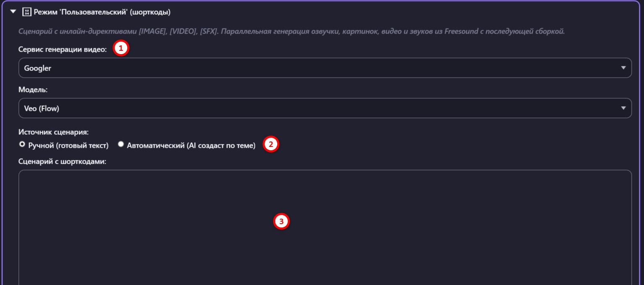Click the 'Ручной (готовый текст)' label text
Viewport: 644px width, 285px height.
(x=68, y=146)
